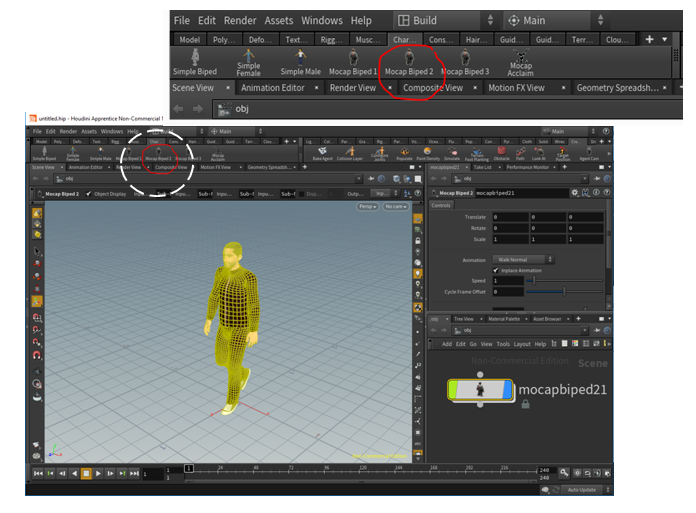Switch to the Composite View tab

432,88
